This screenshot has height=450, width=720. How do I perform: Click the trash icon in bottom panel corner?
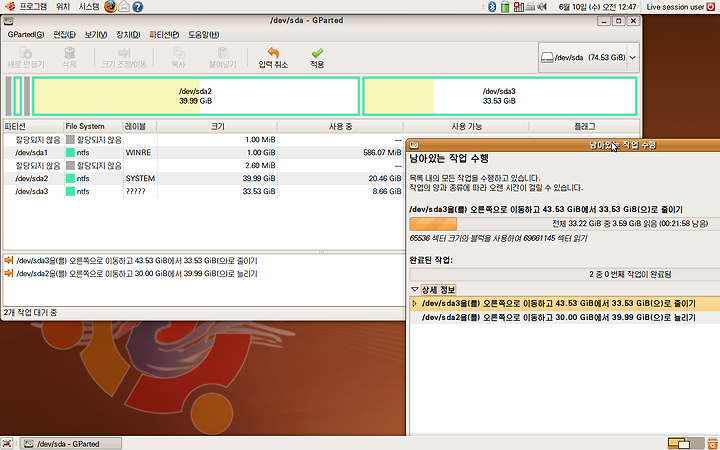(x=713, y=444)
